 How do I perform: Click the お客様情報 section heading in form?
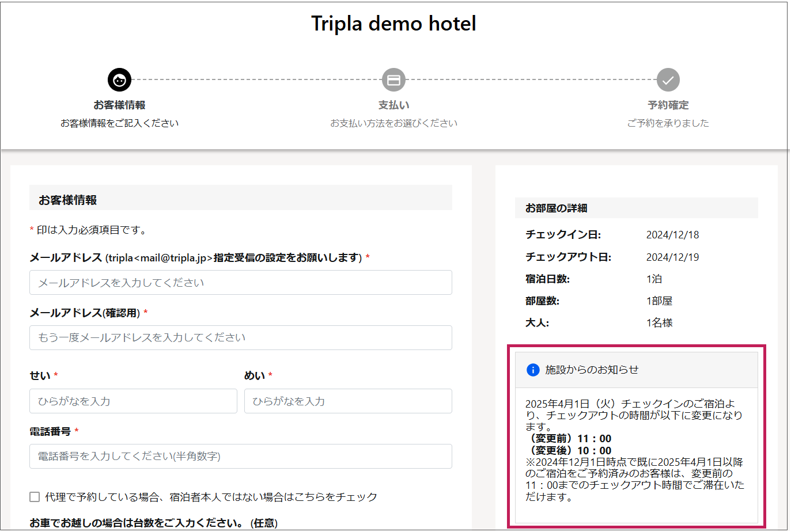(x=67, y=200)
